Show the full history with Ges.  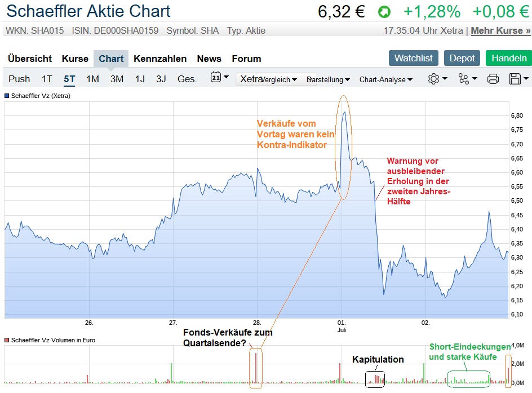187,79
